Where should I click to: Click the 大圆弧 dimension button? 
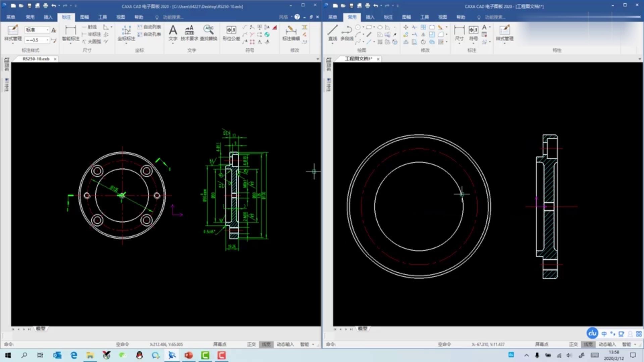coord(92,42)
